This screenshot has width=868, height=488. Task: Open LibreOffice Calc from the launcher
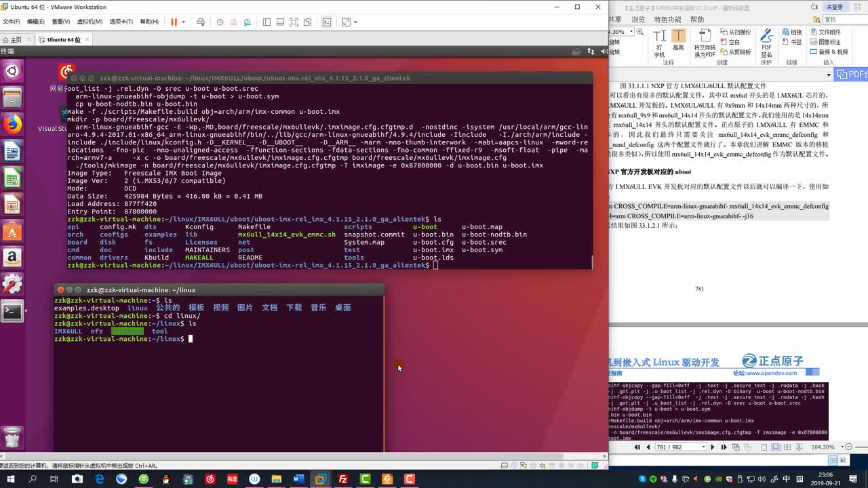pos(12,178)
